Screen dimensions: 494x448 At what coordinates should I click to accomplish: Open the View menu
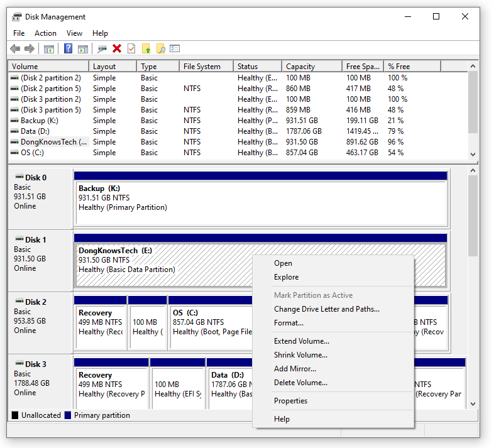74,33
